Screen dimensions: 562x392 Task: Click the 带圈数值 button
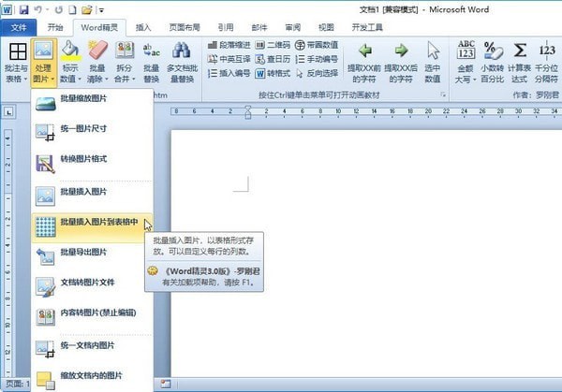coord(317,45)
